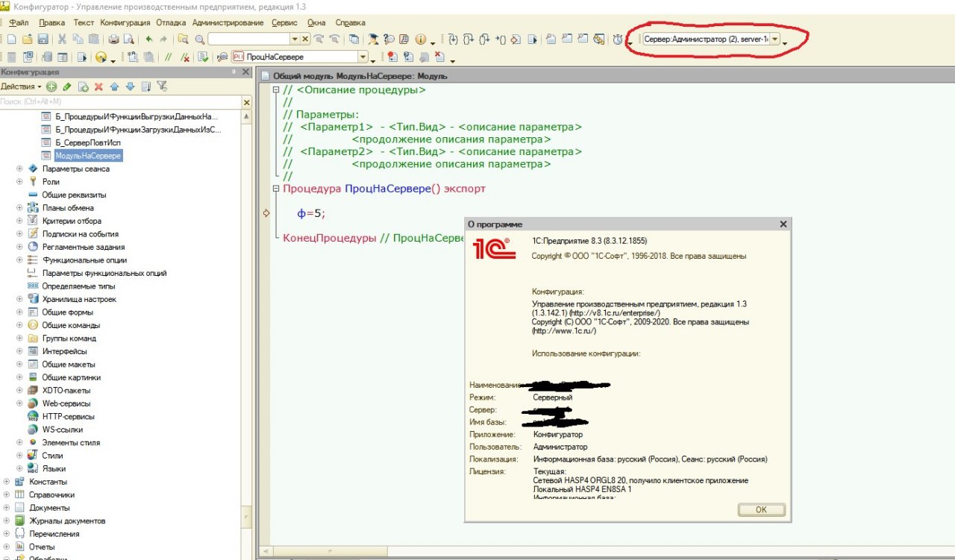Click the Step Over debug icon

tap(468, 39)
